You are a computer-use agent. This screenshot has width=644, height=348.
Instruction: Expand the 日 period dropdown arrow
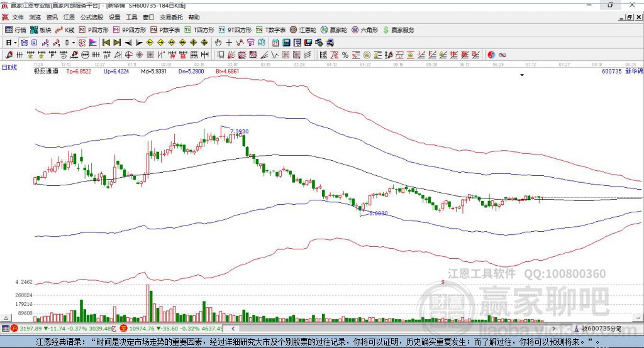pos(15,43)
